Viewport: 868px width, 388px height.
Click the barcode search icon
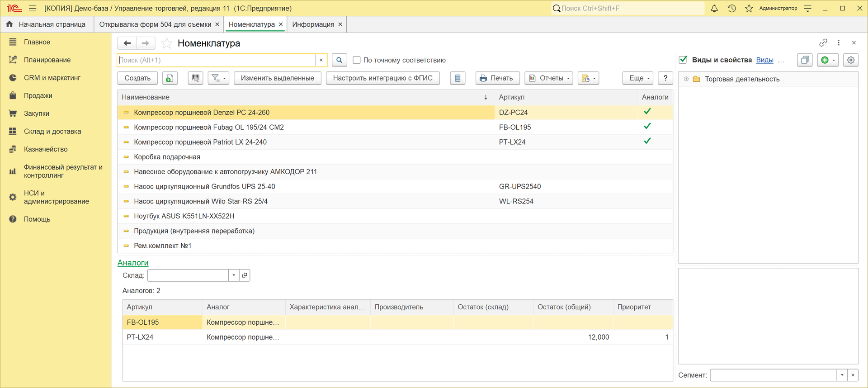coord(195,78)
